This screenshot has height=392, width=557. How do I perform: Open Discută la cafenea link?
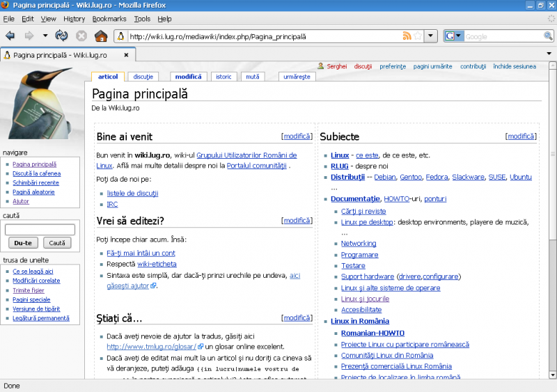click(x=37, y=173)
